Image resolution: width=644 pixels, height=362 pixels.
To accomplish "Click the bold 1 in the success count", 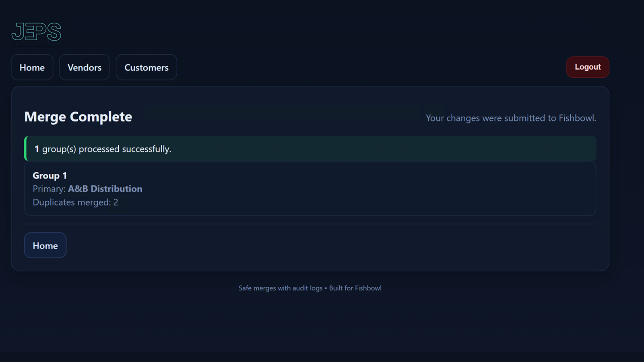I will [36, 148].
